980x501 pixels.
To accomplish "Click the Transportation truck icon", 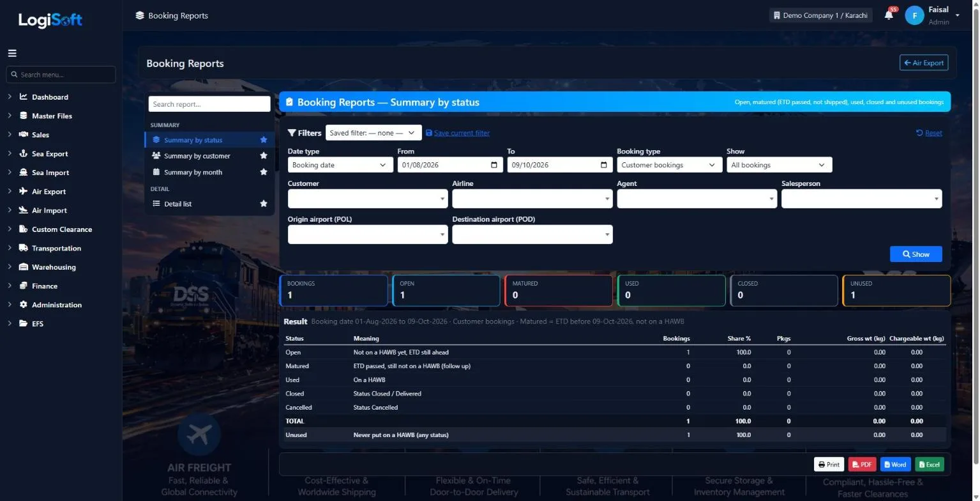I will [x=24, y=248].
